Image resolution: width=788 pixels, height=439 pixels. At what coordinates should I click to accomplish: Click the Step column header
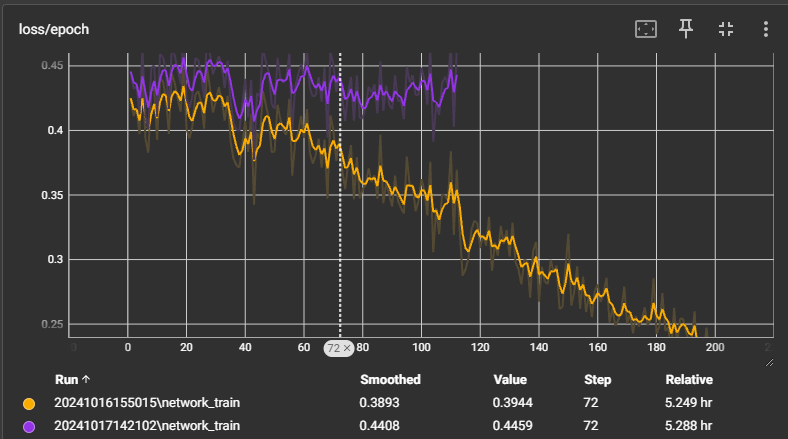click(597, 380)
